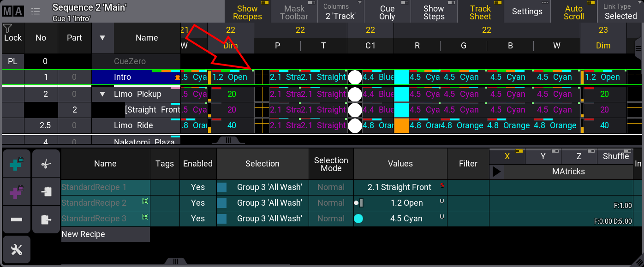The image size is (644, 267).
Task: Click the copy to clipboard icon
Action: coord(46,191)
